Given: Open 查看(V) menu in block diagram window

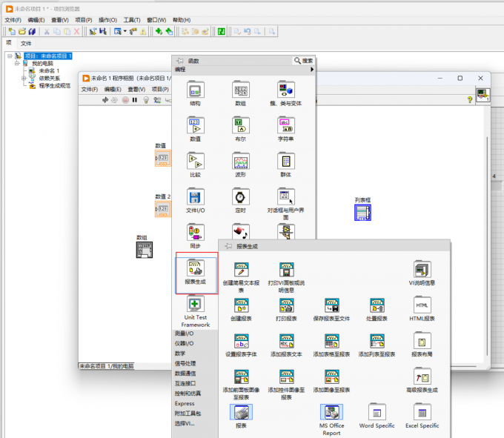Looking at the screenshot, I should [x=136, y=90].
